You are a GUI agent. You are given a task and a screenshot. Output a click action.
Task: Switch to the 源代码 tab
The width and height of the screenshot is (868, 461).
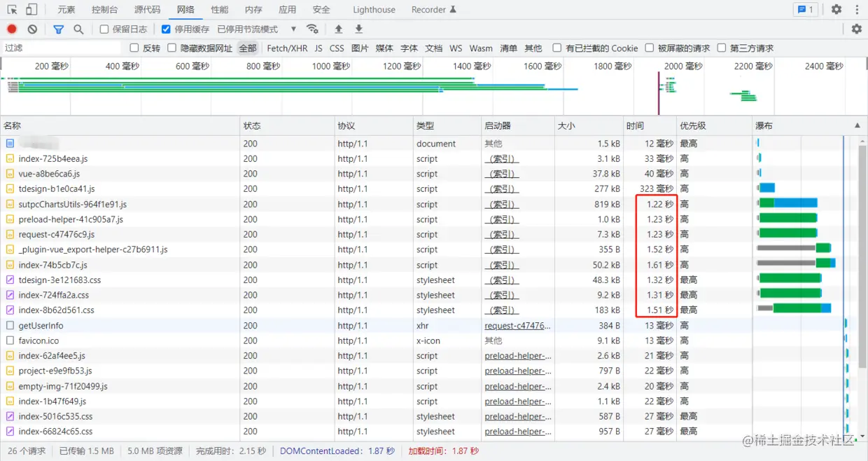tap(147, 10)
